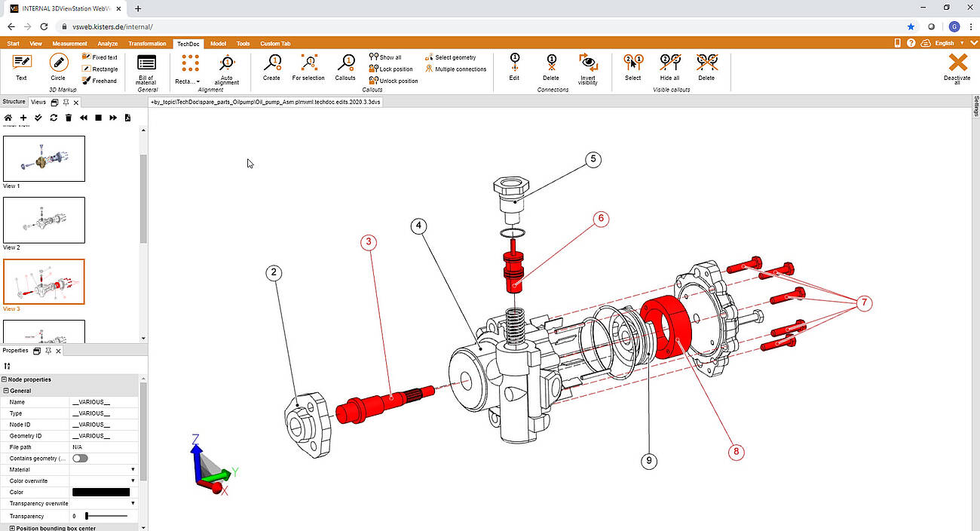The image size is (980, 531).
Task: Click the double-check icon in Views toolbar
Action: click(x=38, y=118)
